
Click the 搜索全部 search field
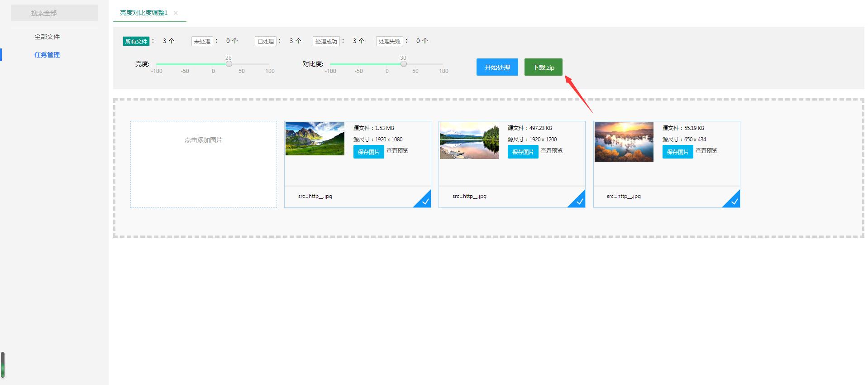coord(54,13)
